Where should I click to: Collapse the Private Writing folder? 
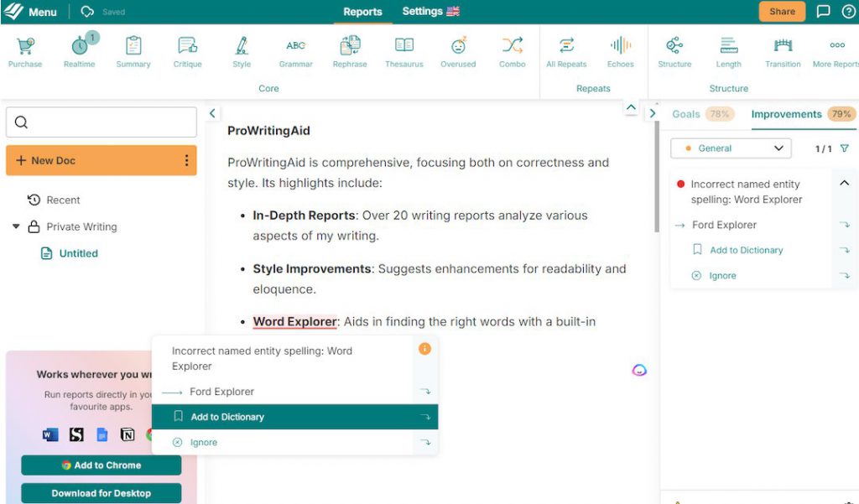[16, 226]
